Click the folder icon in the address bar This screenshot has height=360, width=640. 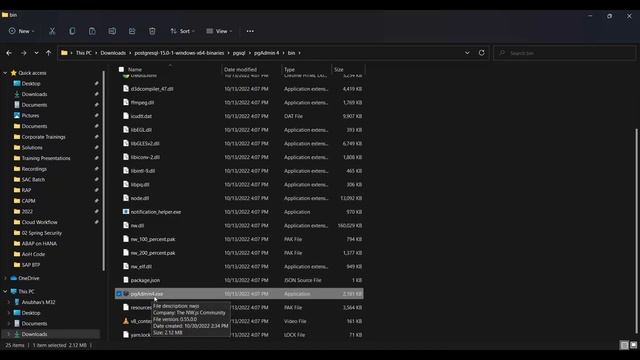point(64,53)
